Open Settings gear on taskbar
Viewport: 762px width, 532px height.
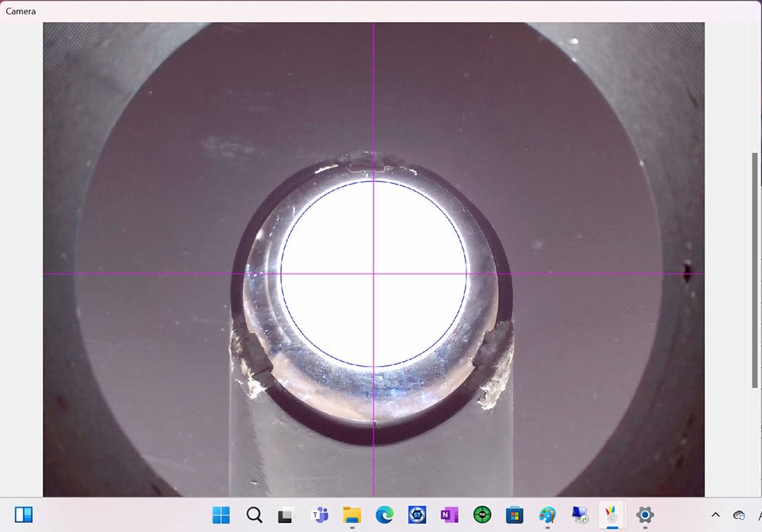tap(645, 514)
